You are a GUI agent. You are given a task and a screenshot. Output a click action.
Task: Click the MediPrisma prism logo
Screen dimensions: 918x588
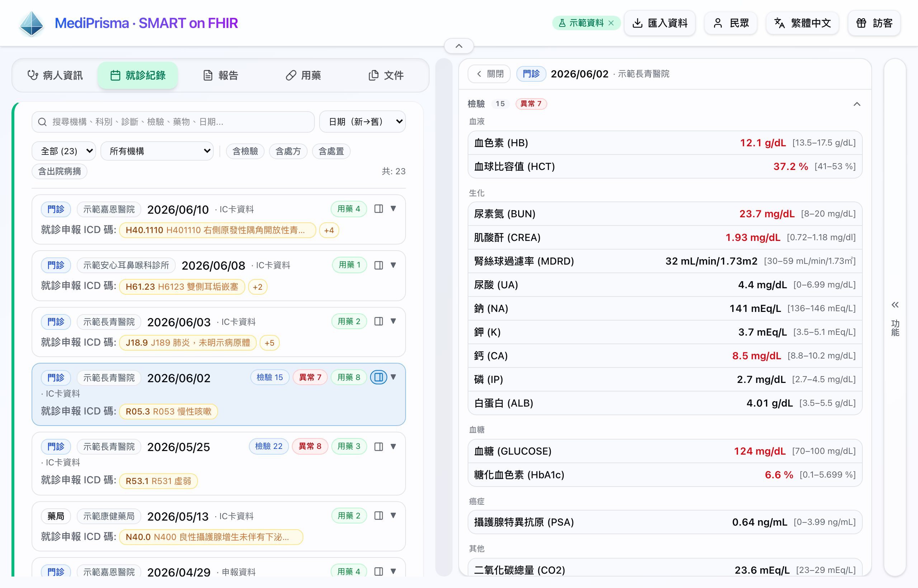(x=32, y=23)
